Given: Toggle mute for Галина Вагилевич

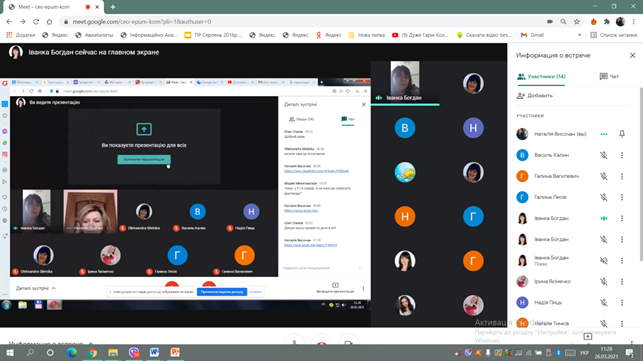Looking at the screenshot, I should (604, 176).
